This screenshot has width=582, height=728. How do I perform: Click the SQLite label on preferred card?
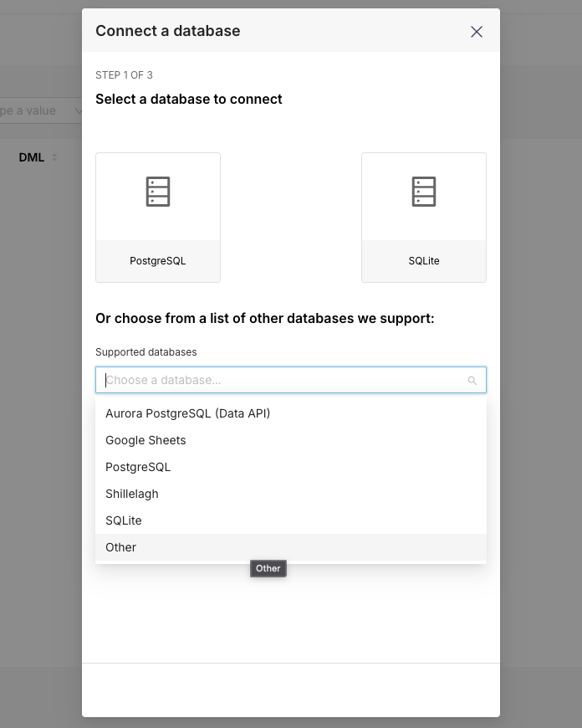(x=424, y=261)
